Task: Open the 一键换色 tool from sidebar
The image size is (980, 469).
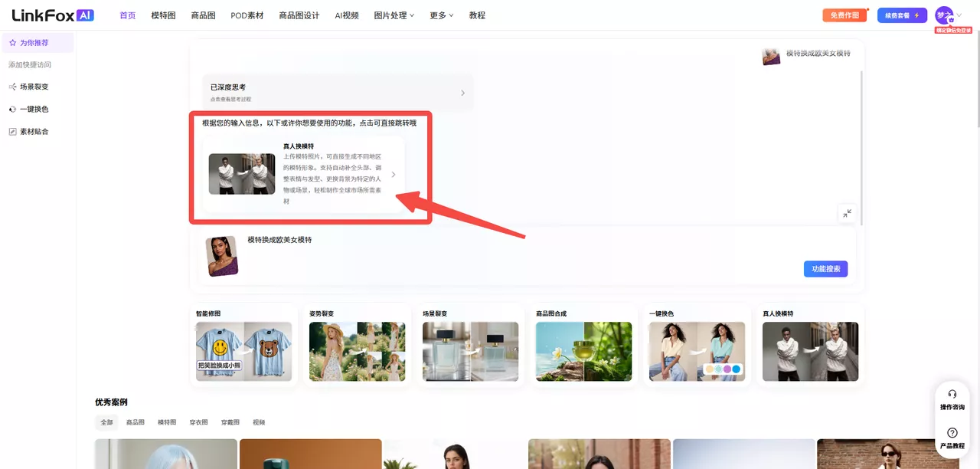Action: 34,108
